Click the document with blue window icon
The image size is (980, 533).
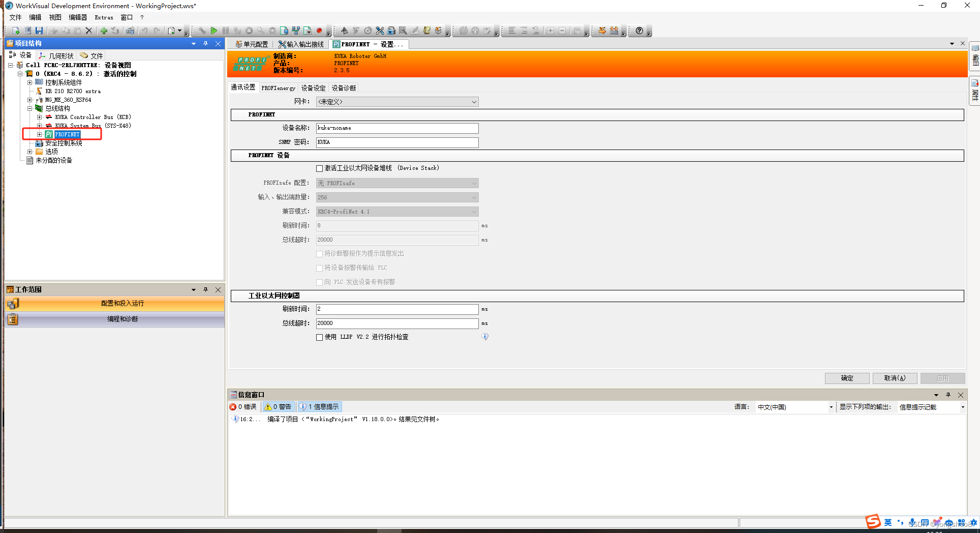284,31
